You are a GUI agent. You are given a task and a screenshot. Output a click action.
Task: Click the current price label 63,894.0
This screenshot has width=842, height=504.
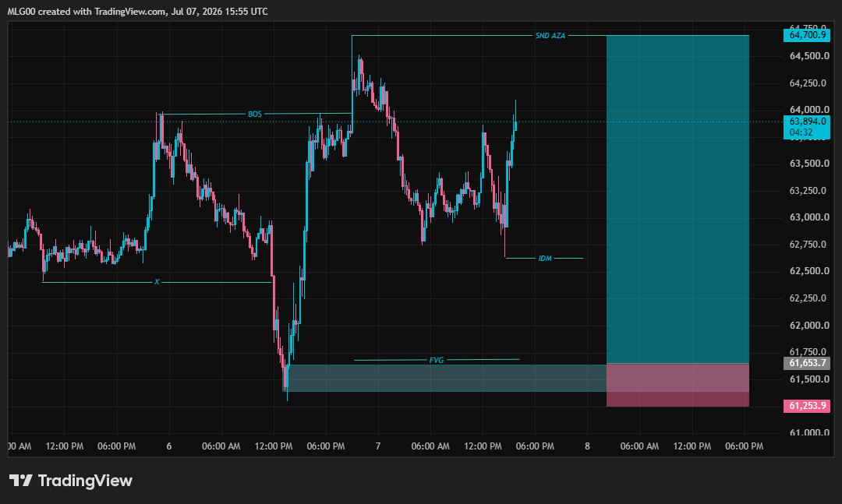click(x=807, y=122)
